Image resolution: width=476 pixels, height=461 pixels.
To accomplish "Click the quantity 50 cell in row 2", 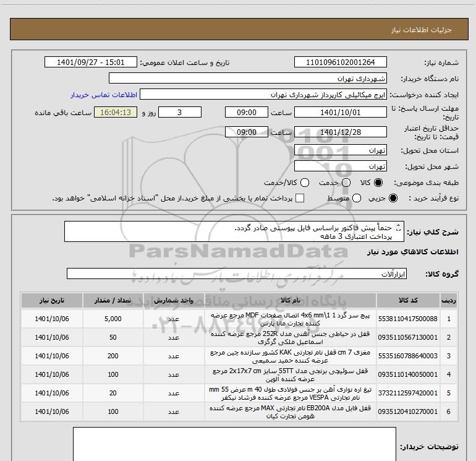I will pyautogui.click(x=113, y=337).
